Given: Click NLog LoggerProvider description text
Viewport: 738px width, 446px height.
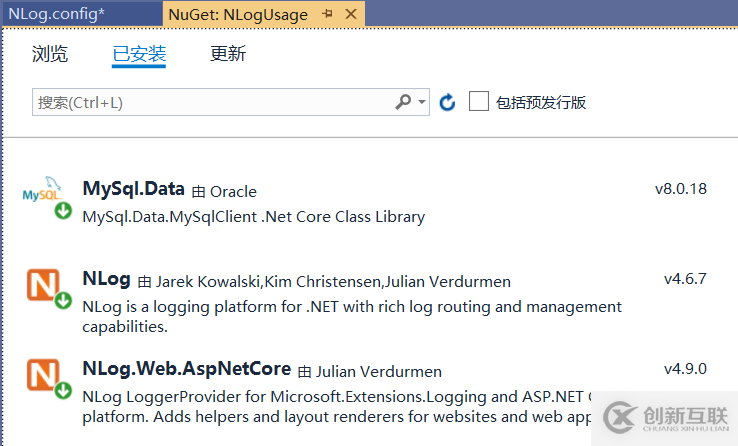Looking at the screenshot, I should [337, 407].
